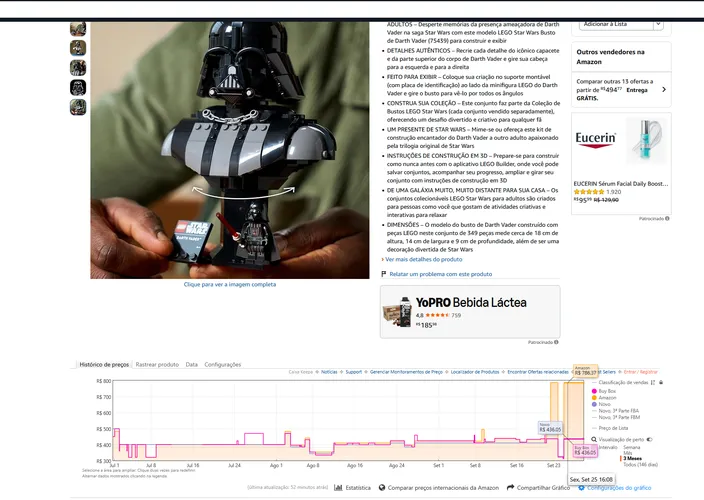The height and width of the screenshot is (500, 704).
Task: Click the info icon next to Patrocinado under Eucerin
Action: pyautogui.click(x=667, y=219)
